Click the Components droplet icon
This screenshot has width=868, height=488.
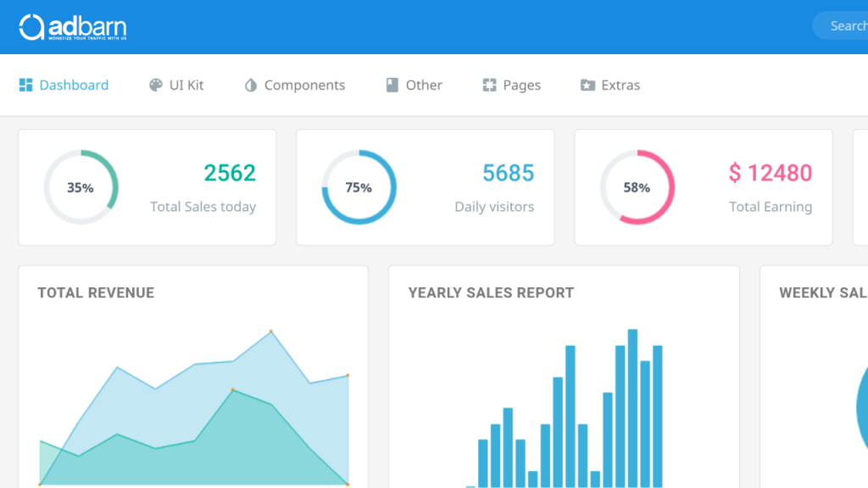point(251,85)
